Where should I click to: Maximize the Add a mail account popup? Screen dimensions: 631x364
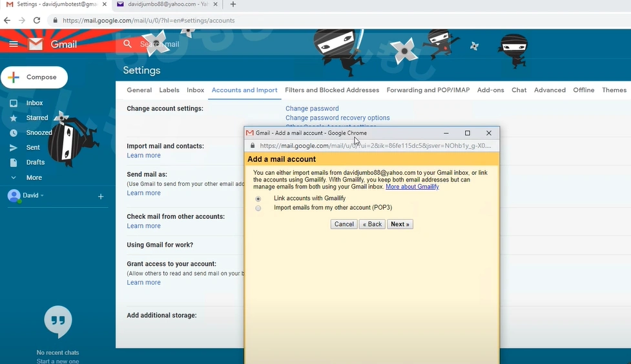pos(467,133)
